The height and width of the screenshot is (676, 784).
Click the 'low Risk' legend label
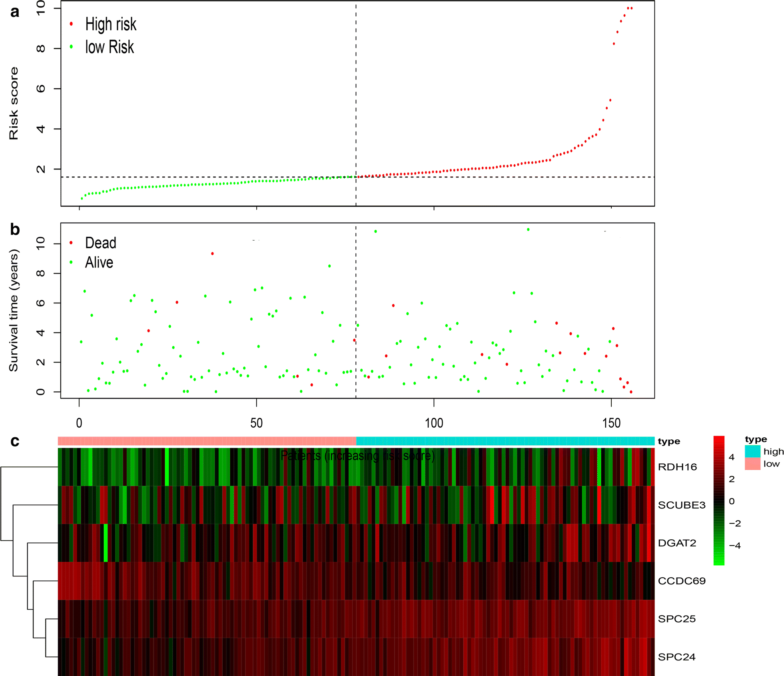110,47
